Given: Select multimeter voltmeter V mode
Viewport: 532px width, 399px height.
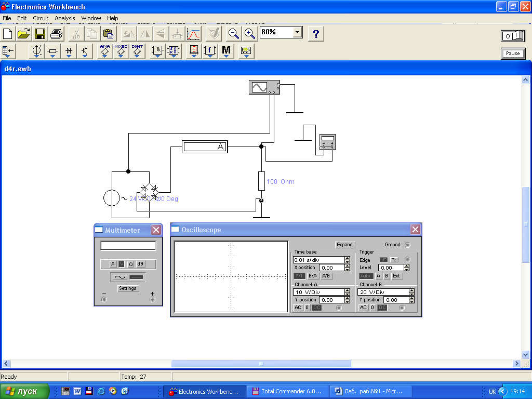Looking at the screenshot, I should 122,264.
